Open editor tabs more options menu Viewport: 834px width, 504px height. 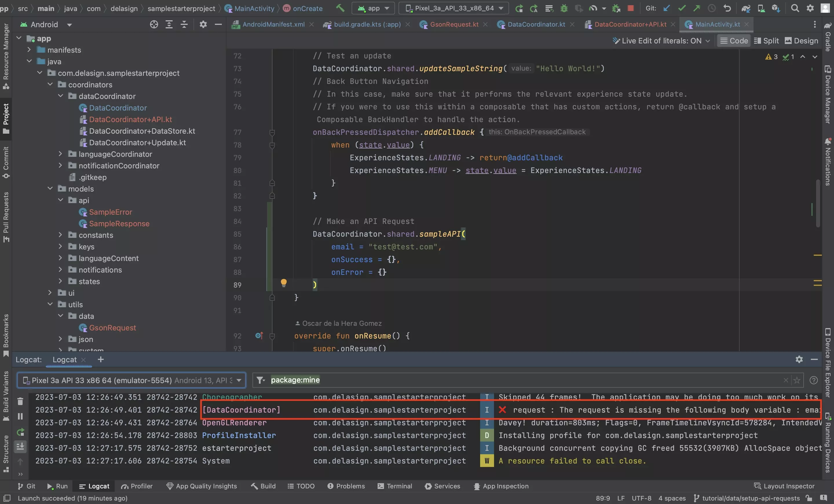click(815, 24)
